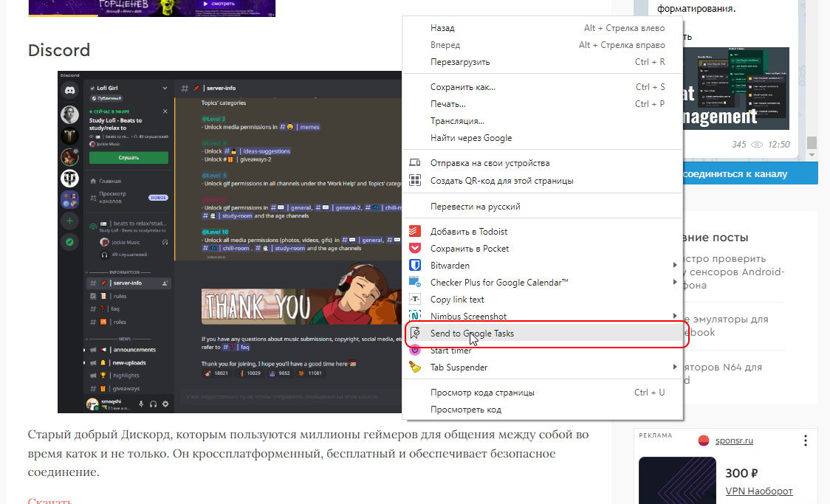This screenshot has width=830, height=504.
Task: Choose Сохранить как... menu entry
Action: [543, 87]
